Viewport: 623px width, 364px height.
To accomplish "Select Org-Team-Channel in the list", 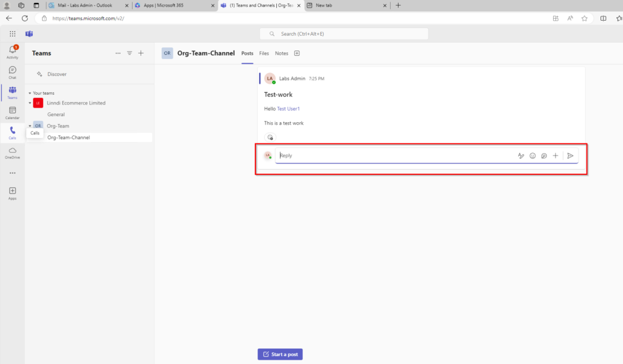I will point(68,137).
